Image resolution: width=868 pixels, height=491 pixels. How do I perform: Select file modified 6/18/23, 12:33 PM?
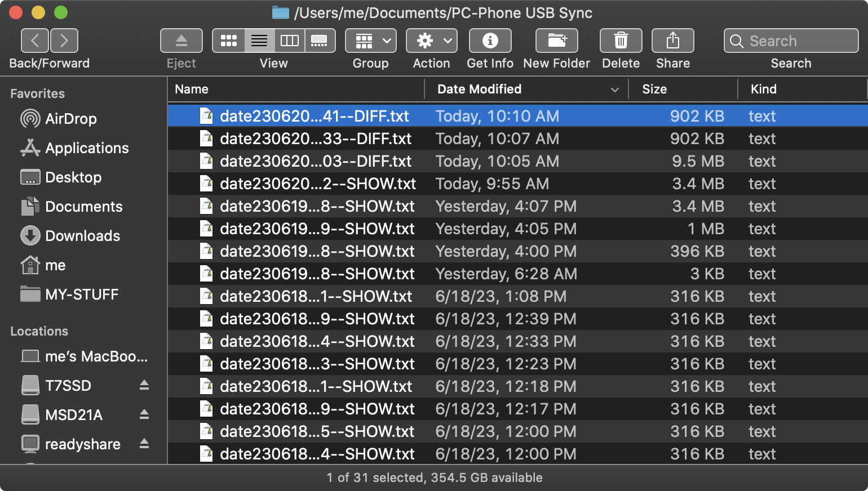point(517,341)
